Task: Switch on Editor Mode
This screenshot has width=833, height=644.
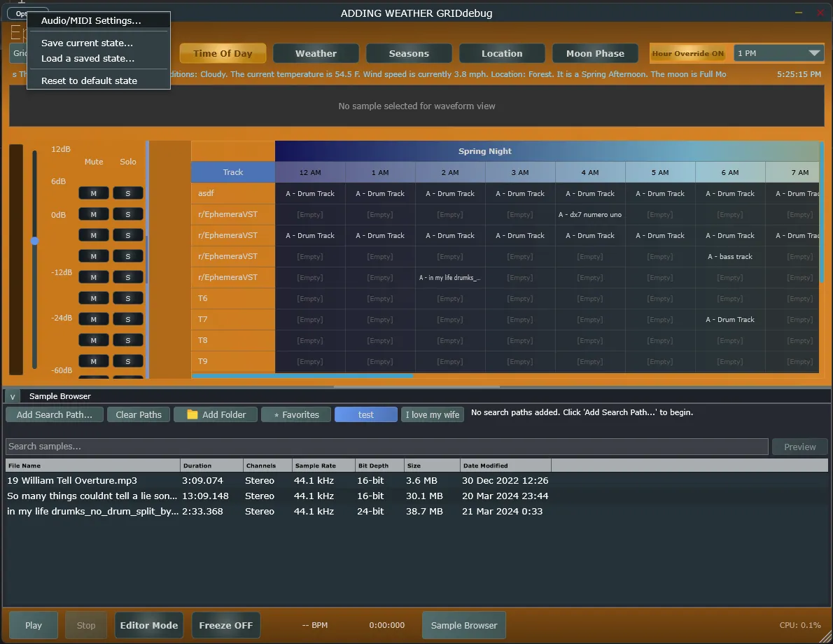Action: coord(149,625)
